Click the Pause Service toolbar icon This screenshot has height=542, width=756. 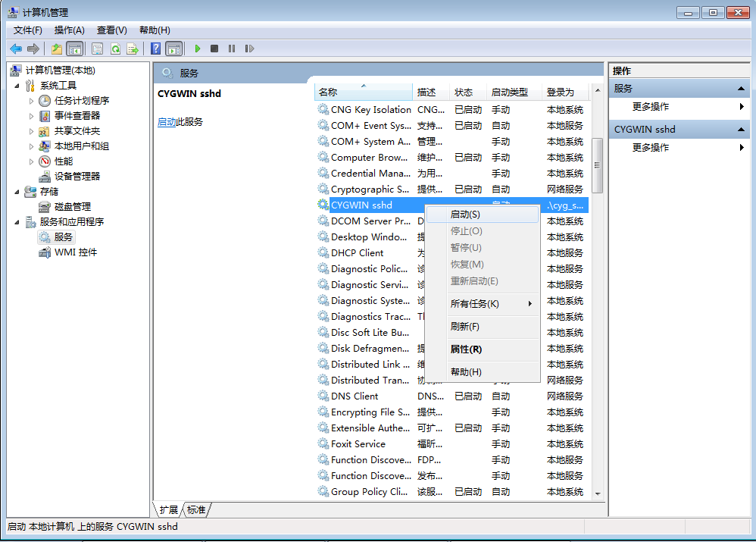(x=232, y=49)
